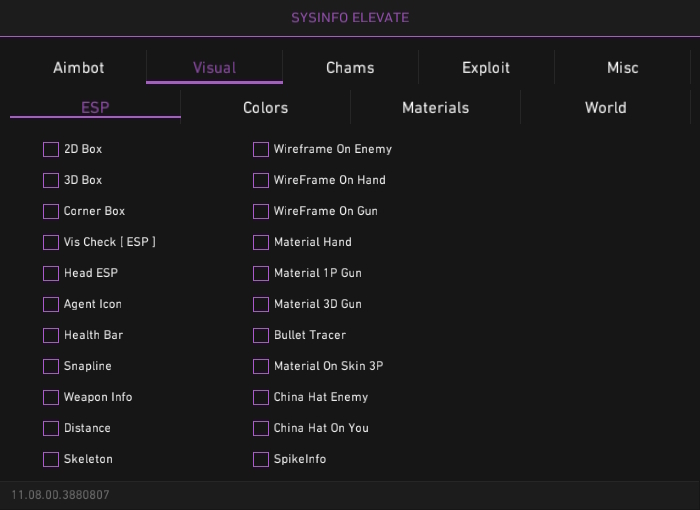Check the Distance option

point(51,428)
